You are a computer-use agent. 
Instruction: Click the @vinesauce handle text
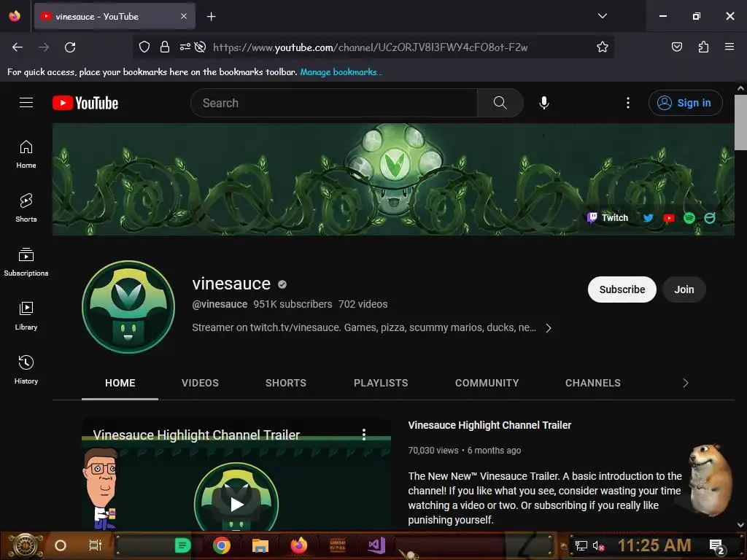pos(220,304)
